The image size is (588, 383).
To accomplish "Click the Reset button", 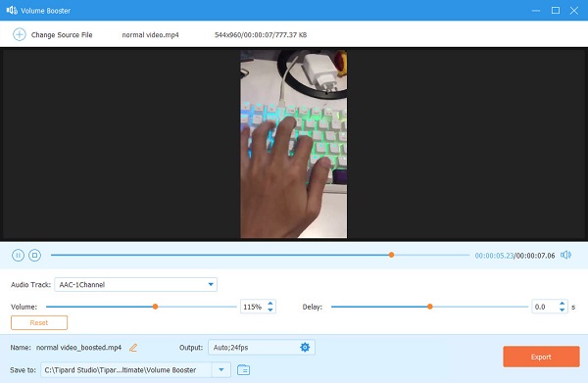I will click(x=39, y=322).
